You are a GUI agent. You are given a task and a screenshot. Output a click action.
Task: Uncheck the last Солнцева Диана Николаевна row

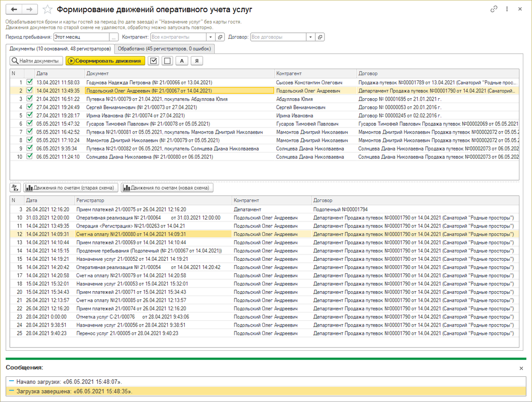coord(30,157)
